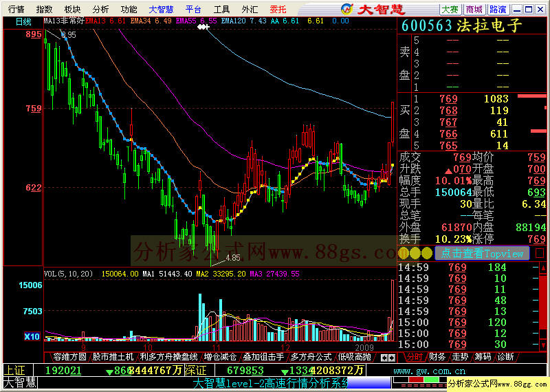Open the www.gw.com.cn link

tap(429, 371)
